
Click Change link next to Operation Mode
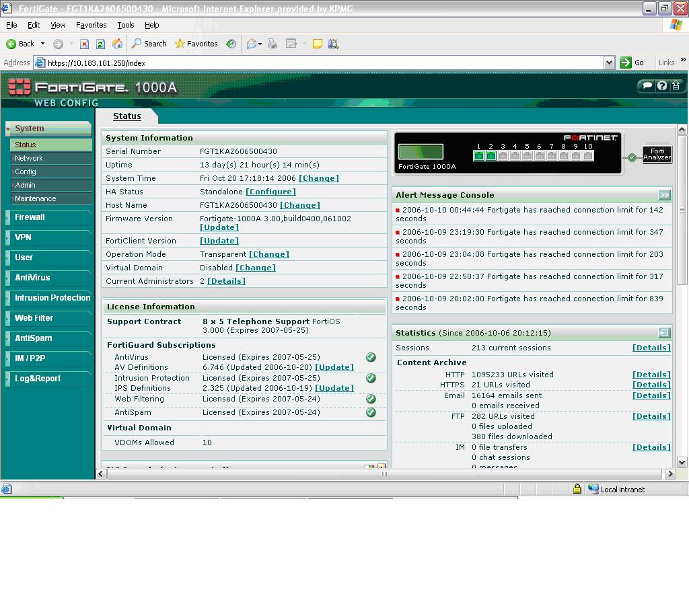click(269, 254)
